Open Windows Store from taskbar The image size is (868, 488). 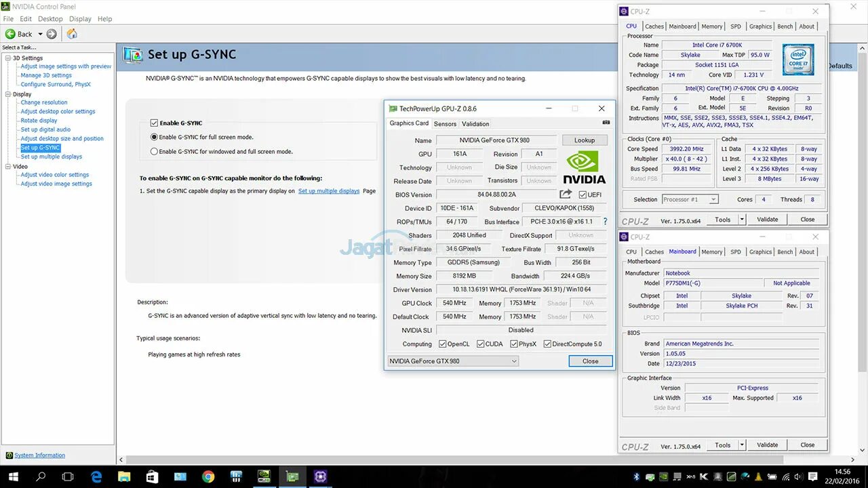coord(152,476)
